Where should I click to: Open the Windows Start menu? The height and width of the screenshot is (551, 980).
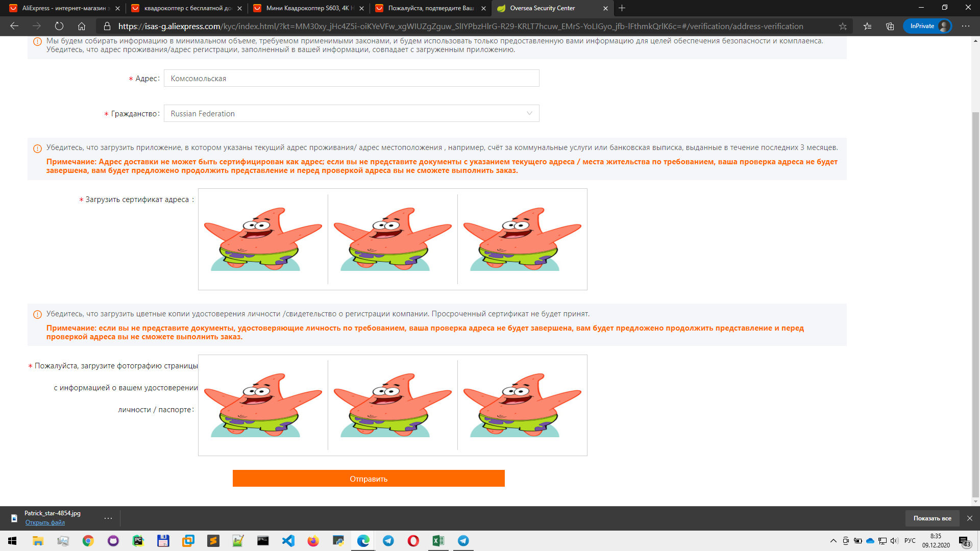point(12,541)
